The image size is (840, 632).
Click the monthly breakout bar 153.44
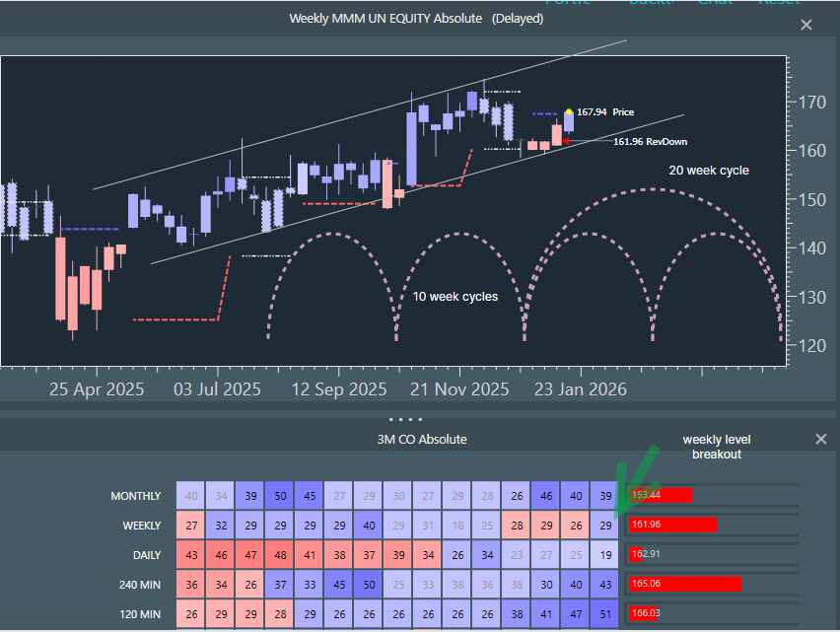(660, 495)
